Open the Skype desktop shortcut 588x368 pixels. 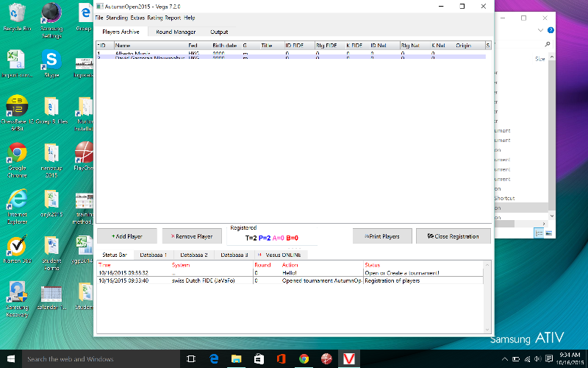click(x=50, y=60)
